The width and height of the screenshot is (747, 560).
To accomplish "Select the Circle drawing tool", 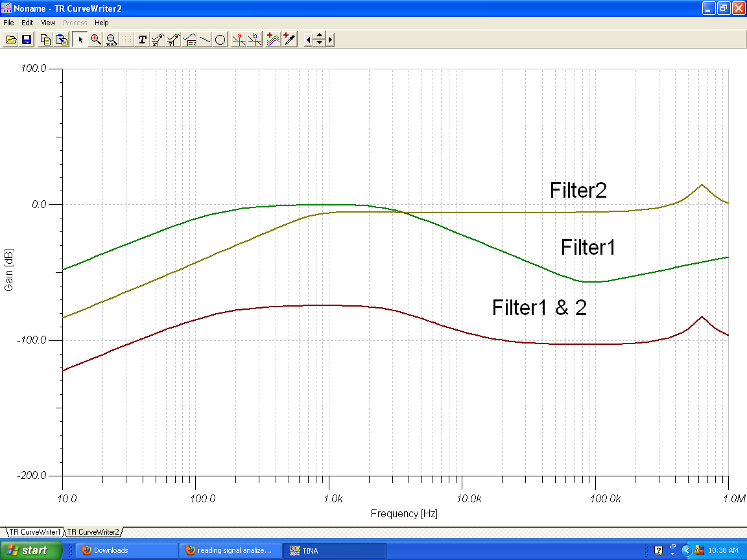I will coord(220,40).
